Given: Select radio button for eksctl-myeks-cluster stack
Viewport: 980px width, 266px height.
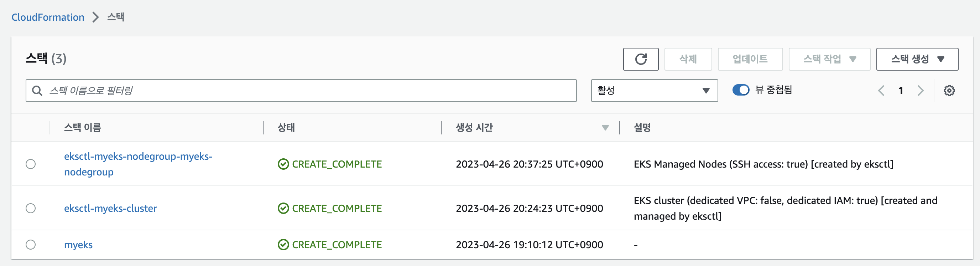Looking at the screenshot, I should coord(31,209).
